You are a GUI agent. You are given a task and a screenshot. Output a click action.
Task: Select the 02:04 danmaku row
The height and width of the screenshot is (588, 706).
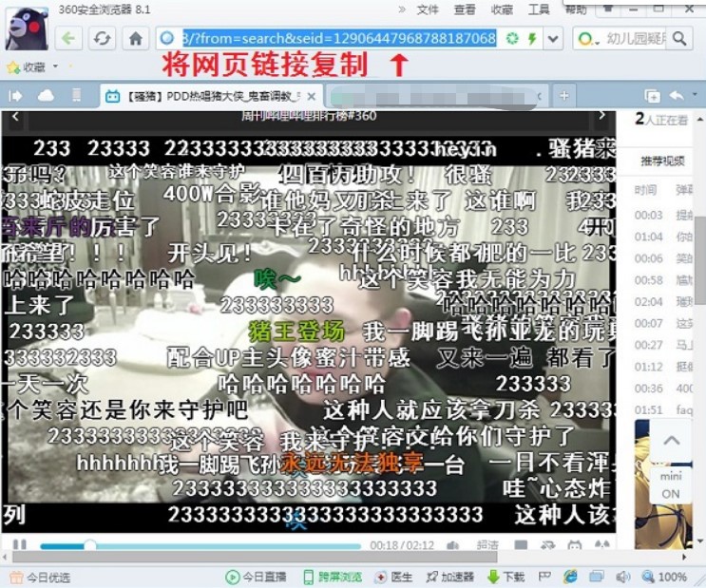pyautogui.click(x=663, y=302)
